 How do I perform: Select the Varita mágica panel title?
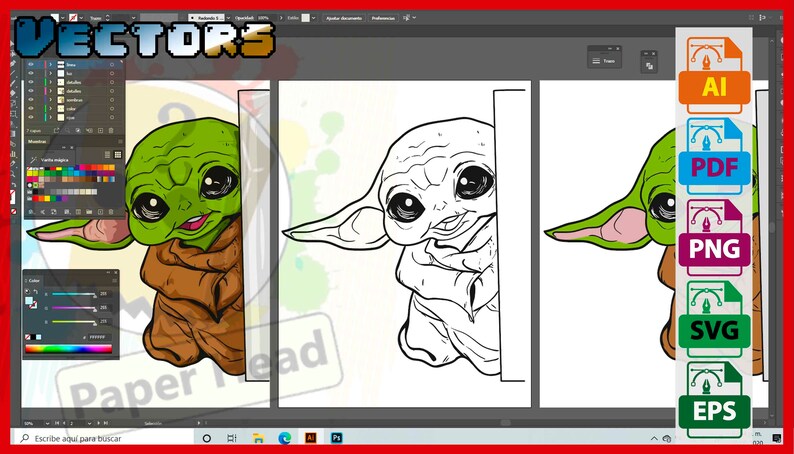(55, 160)
